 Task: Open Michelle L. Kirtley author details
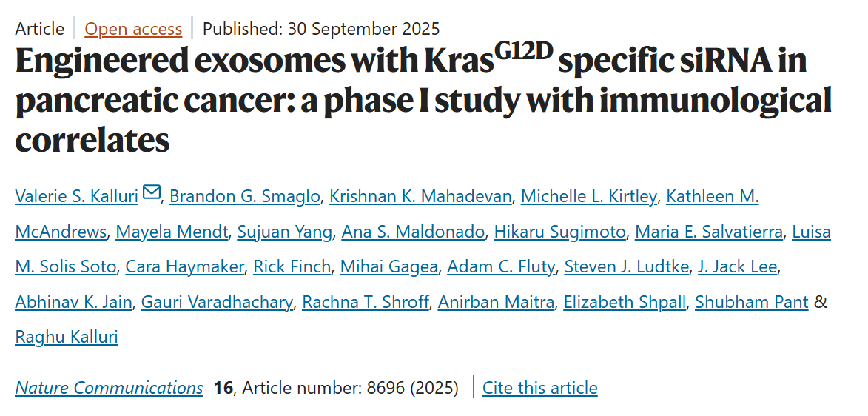pyautogui.click(x=588, y=196)
